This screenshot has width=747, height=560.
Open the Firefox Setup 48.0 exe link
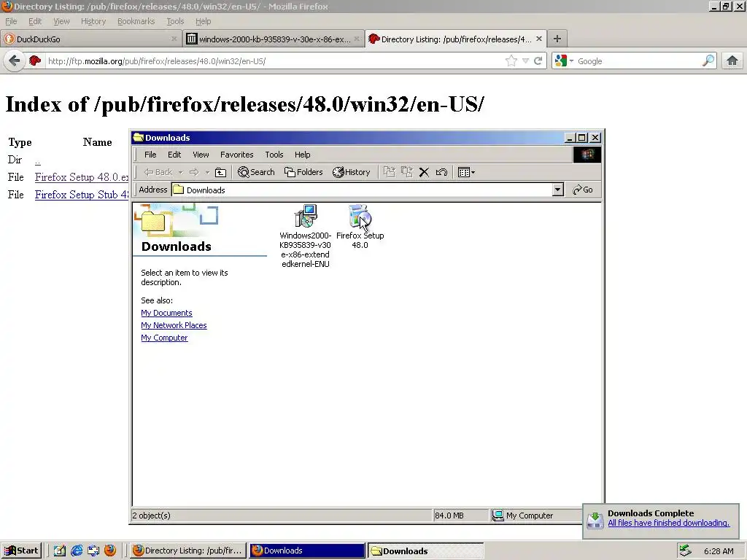(82, 177)
